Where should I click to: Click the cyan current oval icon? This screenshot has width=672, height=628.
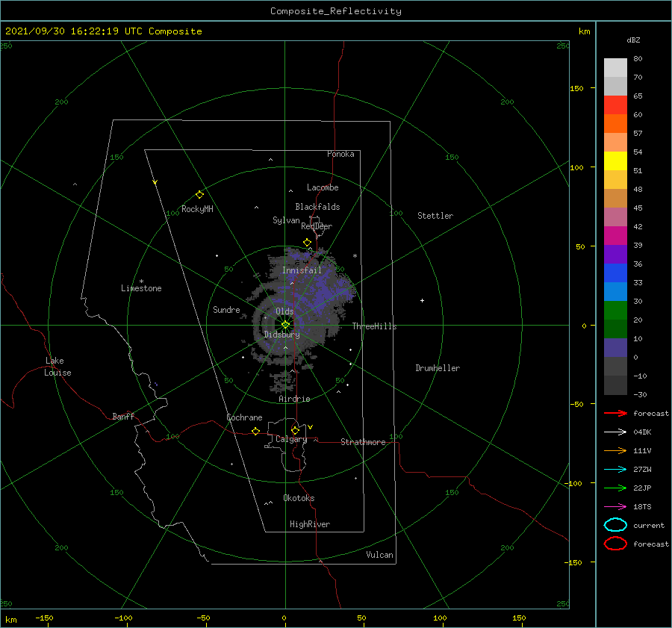point(615,525)
